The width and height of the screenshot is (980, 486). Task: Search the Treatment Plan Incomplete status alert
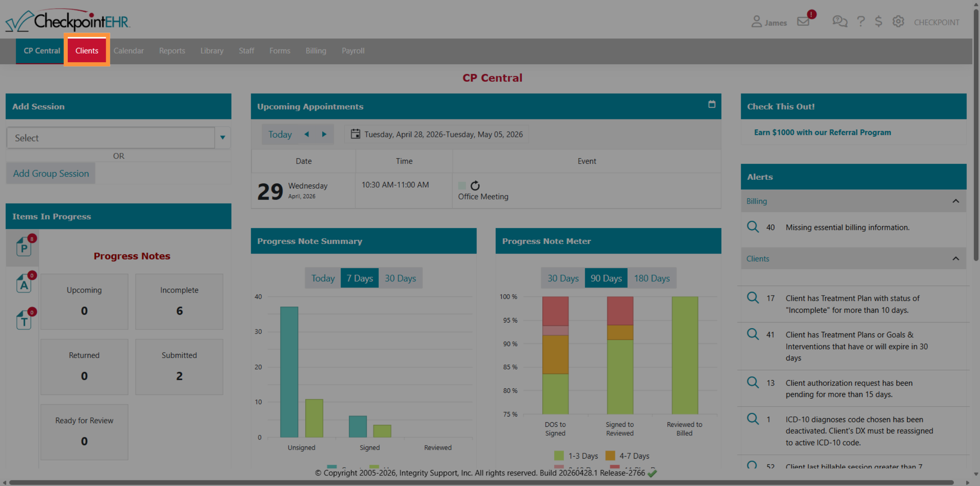tap(753, 298)
